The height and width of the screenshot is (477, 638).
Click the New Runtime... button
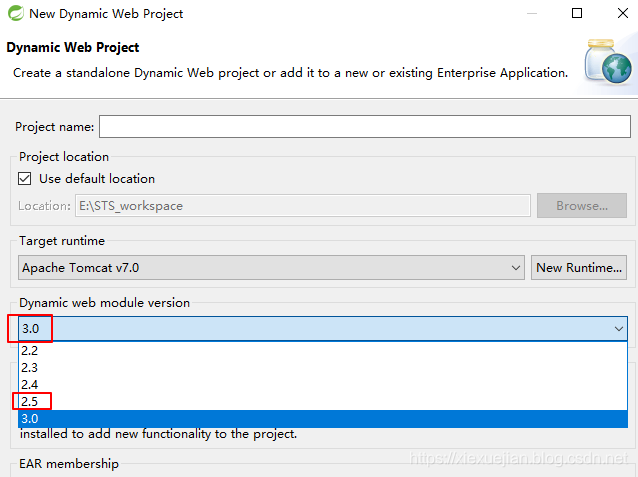[x=580, y=267]
